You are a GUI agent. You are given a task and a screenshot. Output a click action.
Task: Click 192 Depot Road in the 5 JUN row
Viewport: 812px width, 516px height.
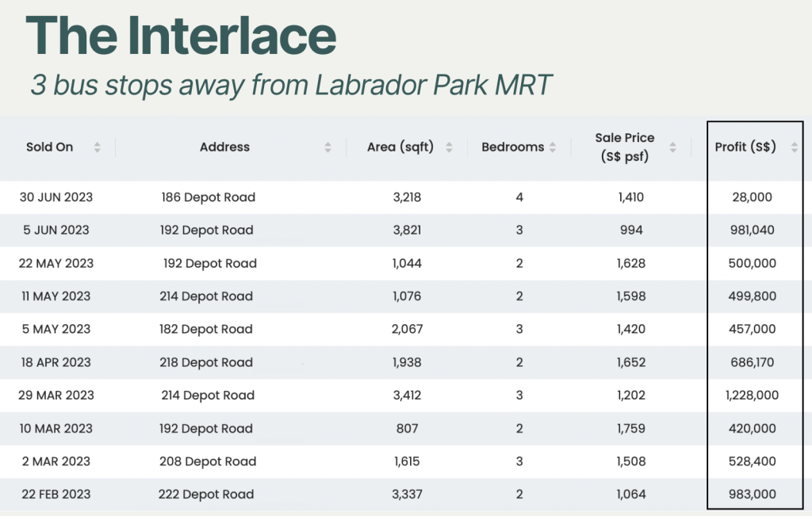click(207, 231)
